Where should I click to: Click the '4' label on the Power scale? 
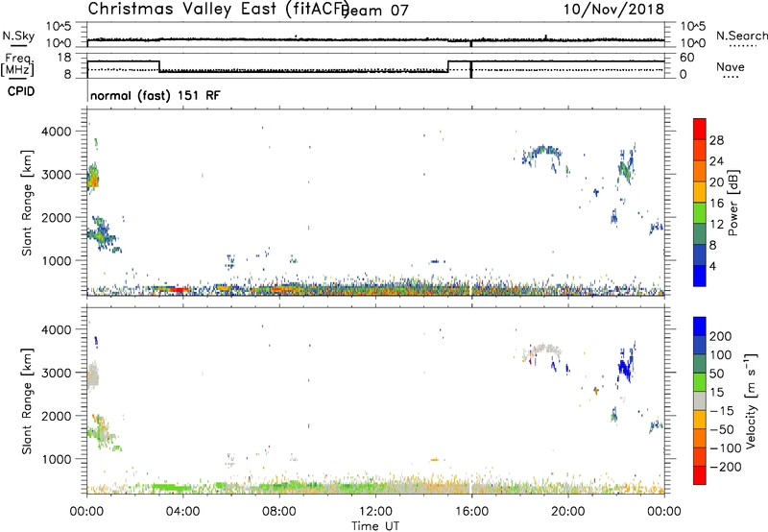[712, 266]
